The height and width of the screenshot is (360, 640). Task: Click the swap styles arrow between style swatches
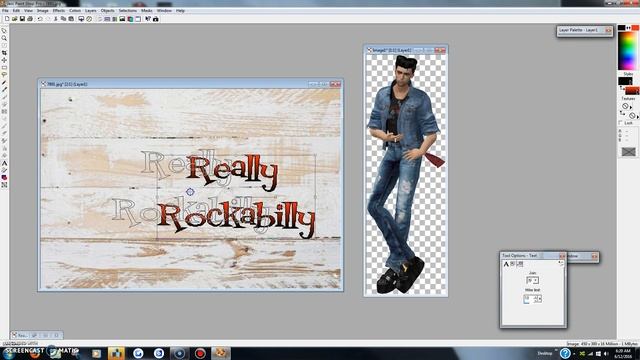click(622, 88)
